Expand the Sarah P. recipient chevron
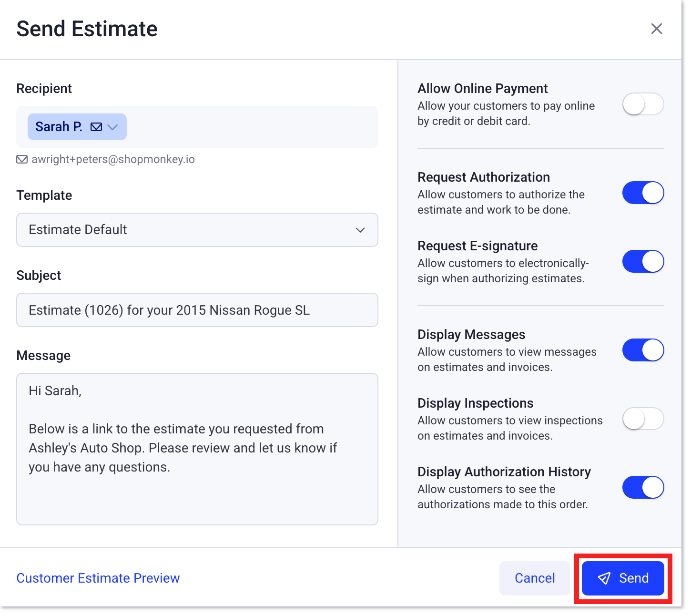This screenshot has width=691, height=616. (x=112, y=127)
